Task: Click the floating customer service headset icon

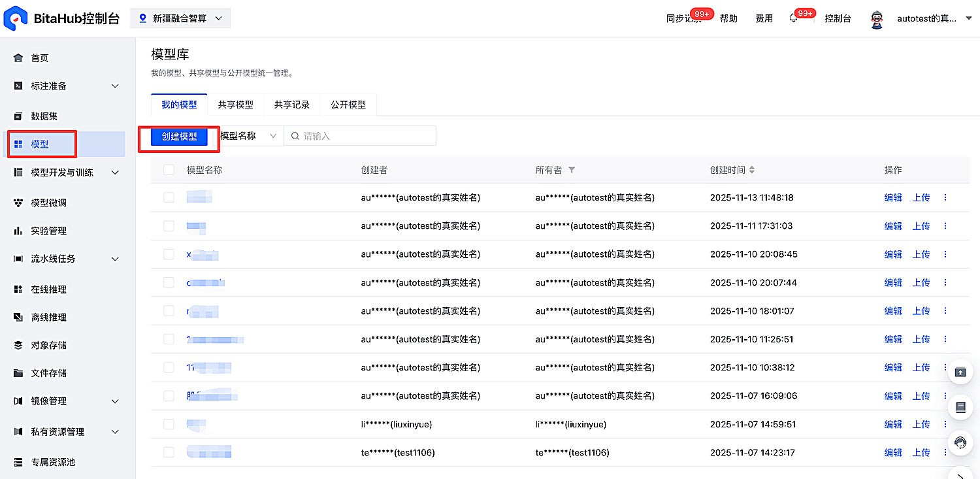Action: pyautogui.click(x=960, y=442)
